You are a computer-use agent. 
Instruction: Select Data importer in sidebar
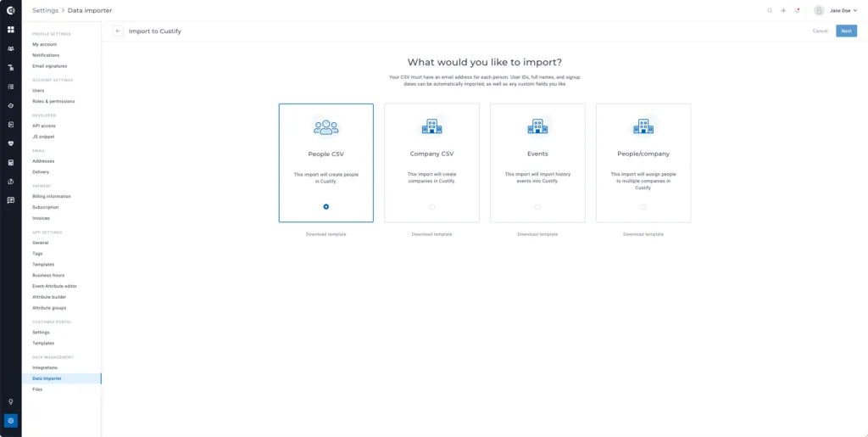click(61, 378)
